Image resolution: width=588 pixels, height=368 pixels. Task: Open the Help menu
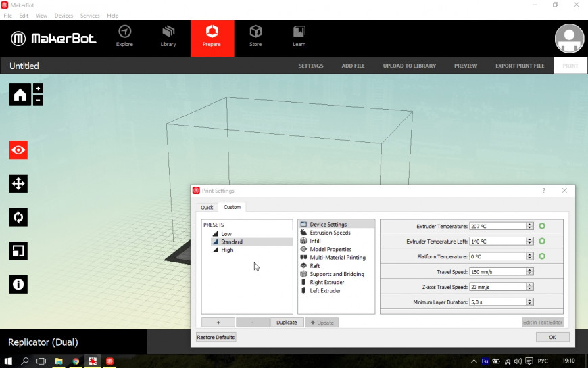[112, 16]
